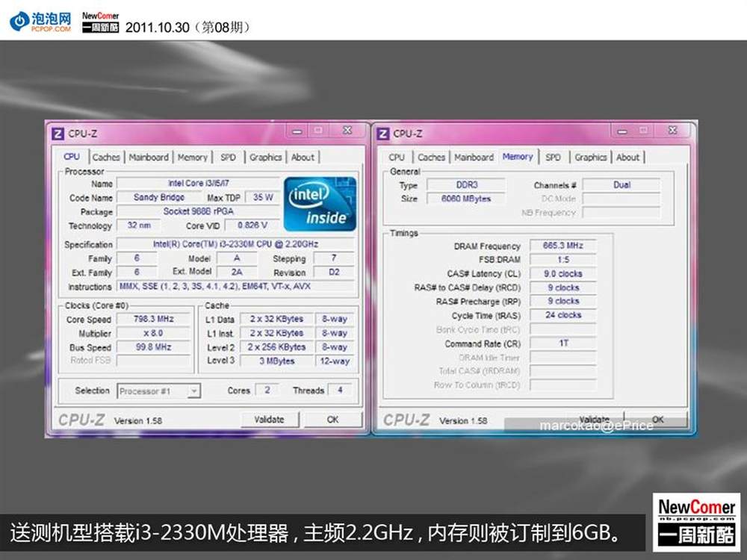Click the Instructions field with MMX, SSE
The width and height of the screenshot is (747, 560).
click(235, 286)
